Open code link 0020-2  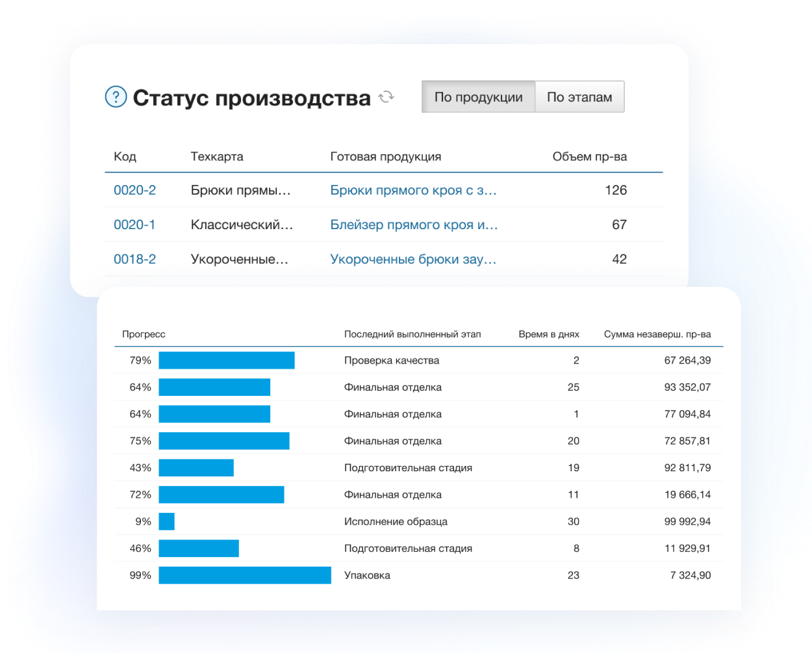(x=134, y=190)
